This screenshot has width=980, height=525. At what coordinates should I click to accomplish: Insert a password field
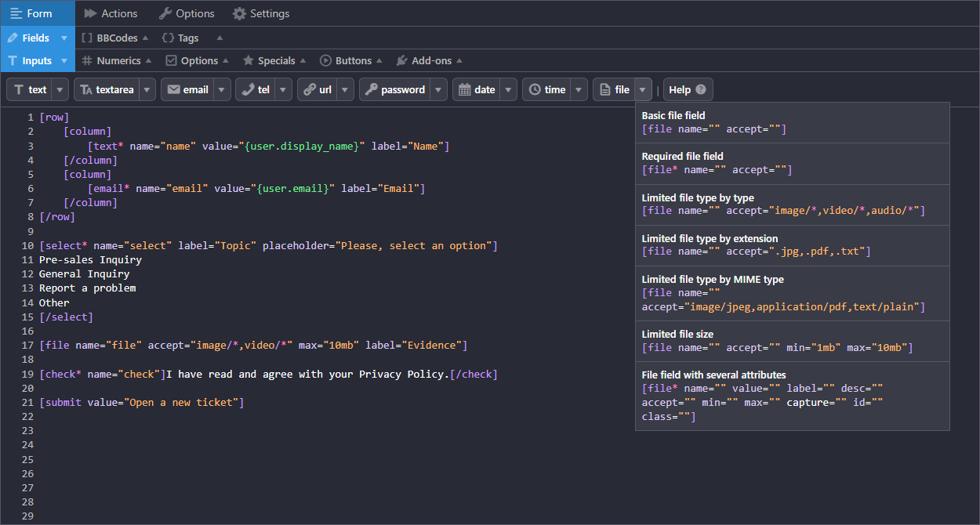pyautogui.click(x=395, y=89)
